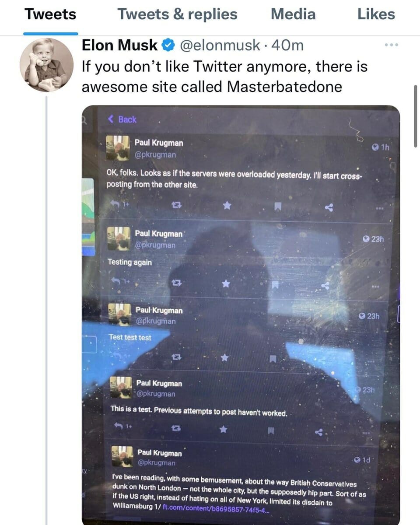This screenshot has width=420, height=525.
Task: Expand more options on "OK, folks" post
Action: point(379,208)
